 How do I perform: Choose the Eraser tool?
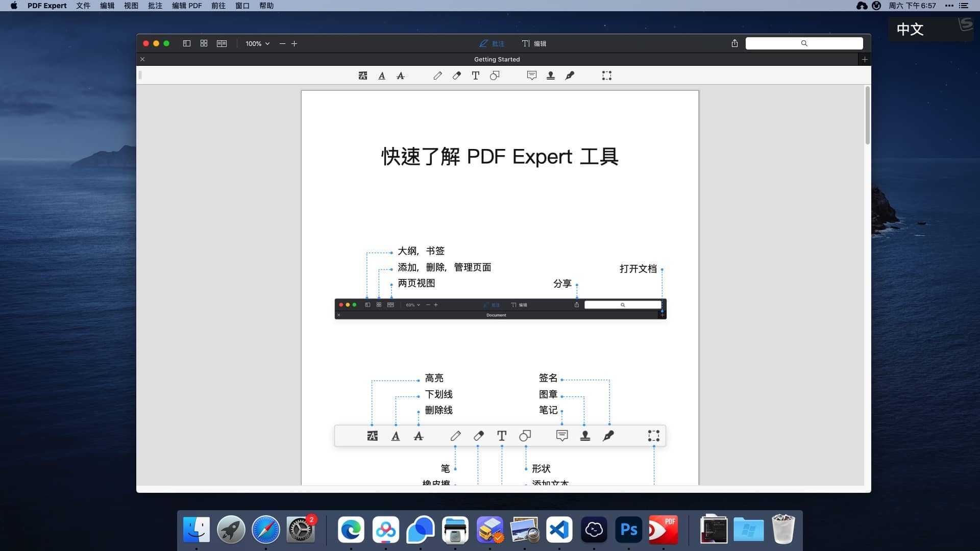pyautogui.click(x=456, y=76)
